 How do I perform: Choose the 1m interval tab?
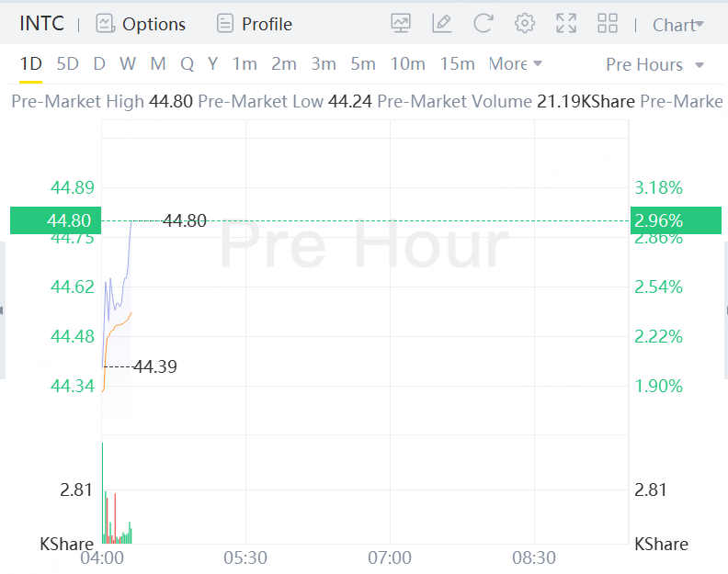point(245,64)
